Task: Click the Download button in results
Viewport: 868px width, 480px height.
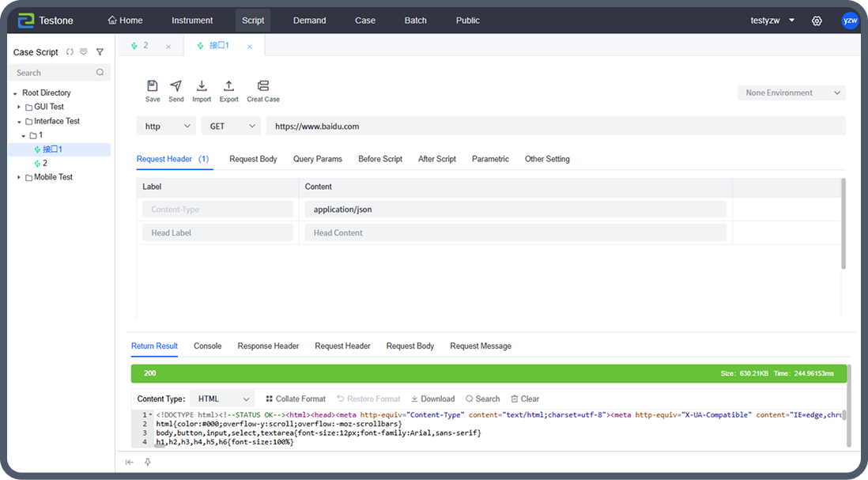Action: pos(432,399)
